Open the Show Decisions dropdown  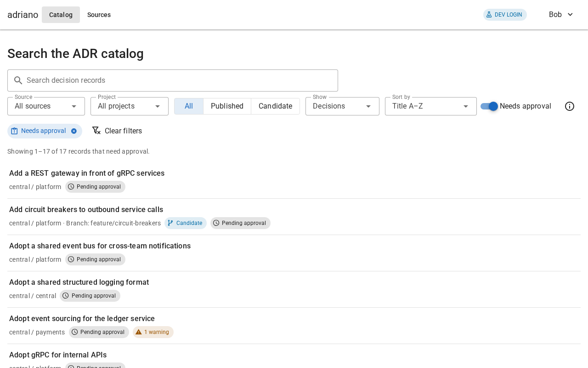[342, 106]
